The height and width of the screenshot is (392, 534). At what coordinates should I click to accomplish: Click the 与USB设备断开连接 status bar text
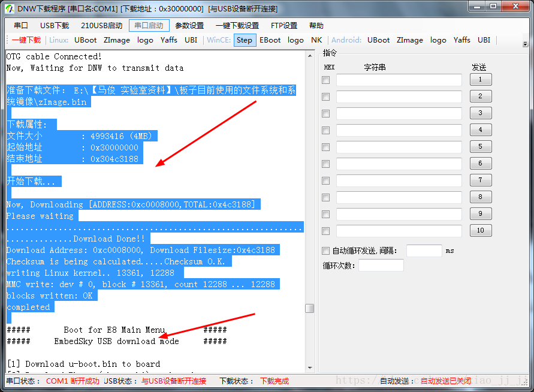[174, 381]
